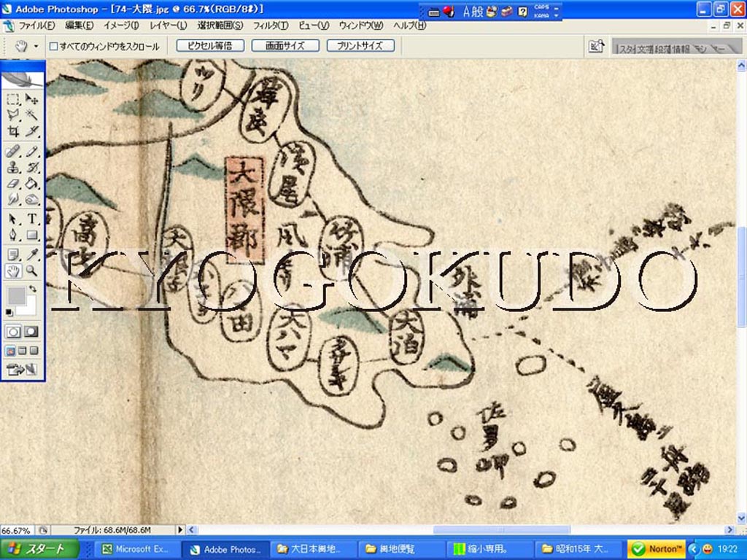The width and height of the screenshot is (747, 560).
Task: Open the レイヤー(L) menu
Action: [169, 26]
